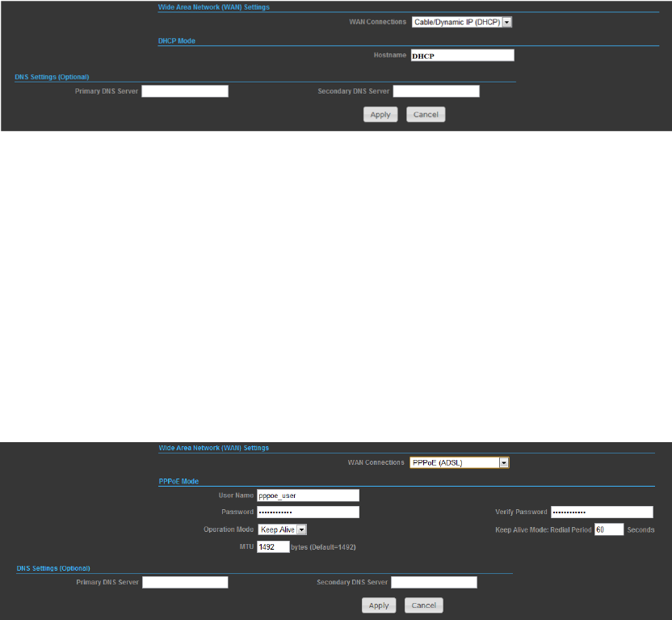Open WAN Connections dropdown showing PPPoE (ADSL)
The width and height of the screenshot is (672, 620).
459,462
